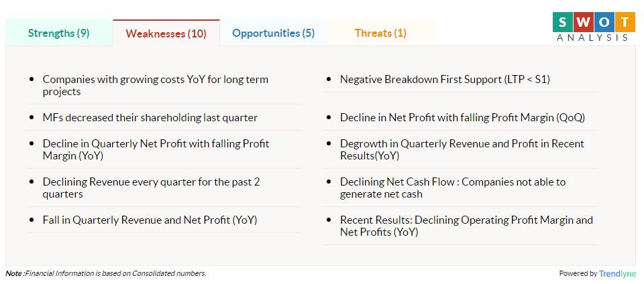Click 'Recent Results: Declining Operating Profit Margin' item
The height and width of the screenshot is (284, 644).
[467, 226]
